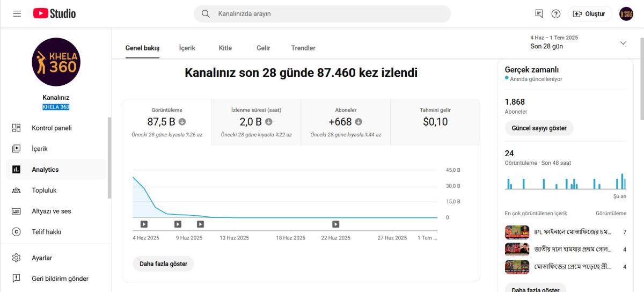Select the Aboneler metric card
644x292 pixels.
click(x=346, y=122)
